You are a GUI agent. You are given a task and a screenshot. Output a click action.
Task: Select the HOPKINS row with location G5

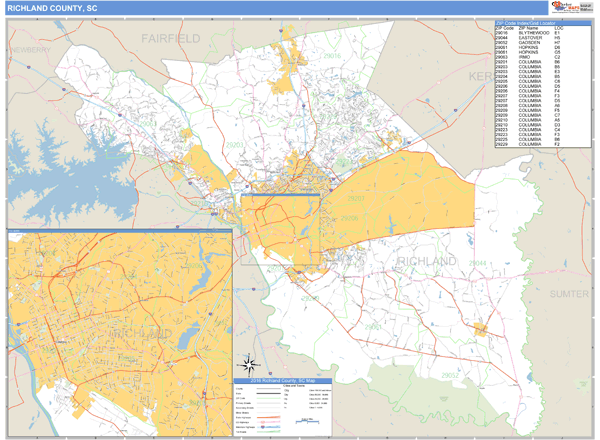[x=543, y=52]
